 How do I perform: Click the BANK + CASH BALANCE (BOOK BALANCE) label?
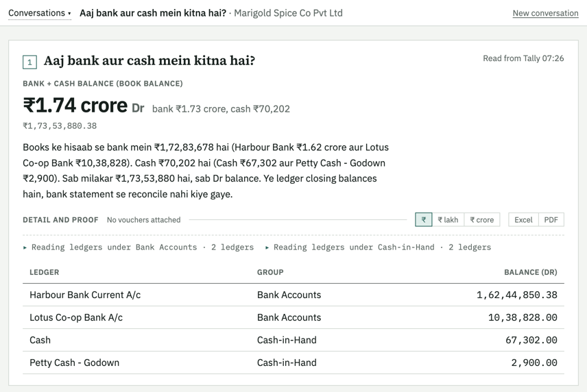(103, 84)
